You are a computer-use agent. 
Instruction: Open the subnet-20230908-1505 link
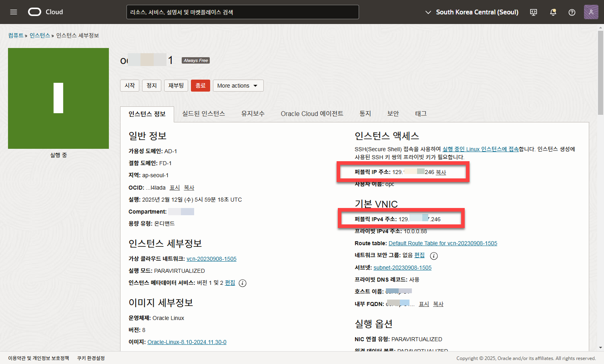(402, 268)
